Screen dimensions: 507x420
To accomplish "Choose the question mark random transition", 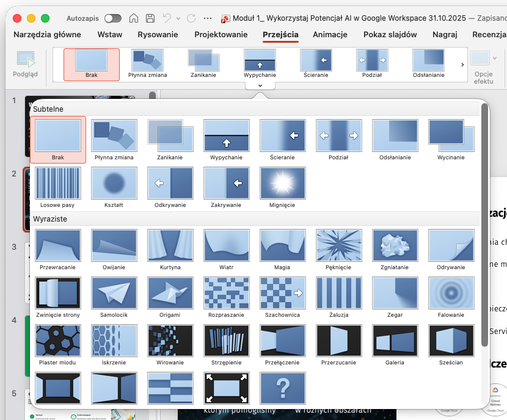I will pos(283,388).
